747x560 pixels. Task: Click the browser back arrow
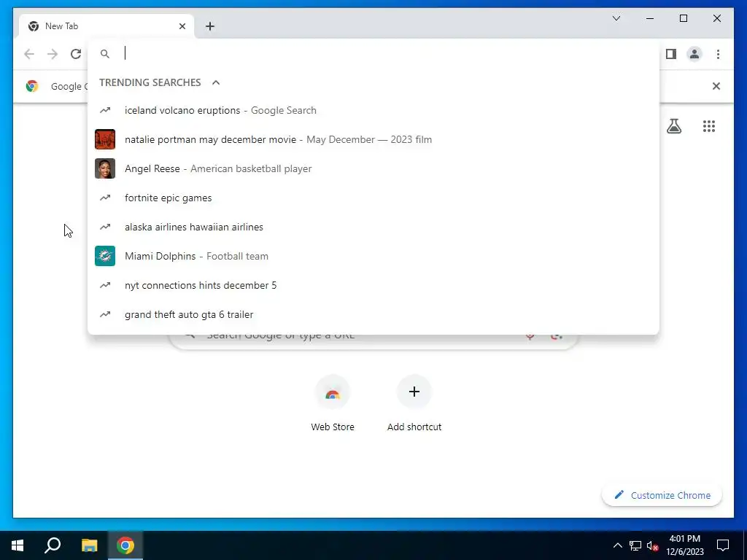pyautogui.click(x=29, y=54)
